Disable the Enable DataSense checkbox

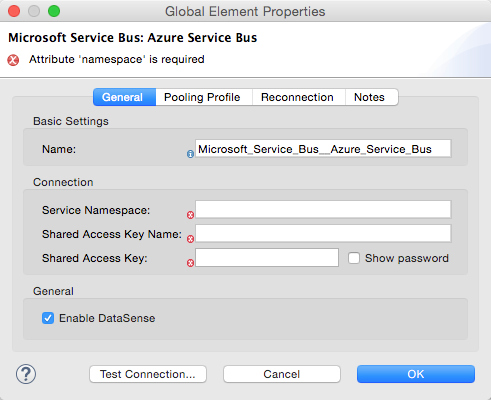[48, 318]
